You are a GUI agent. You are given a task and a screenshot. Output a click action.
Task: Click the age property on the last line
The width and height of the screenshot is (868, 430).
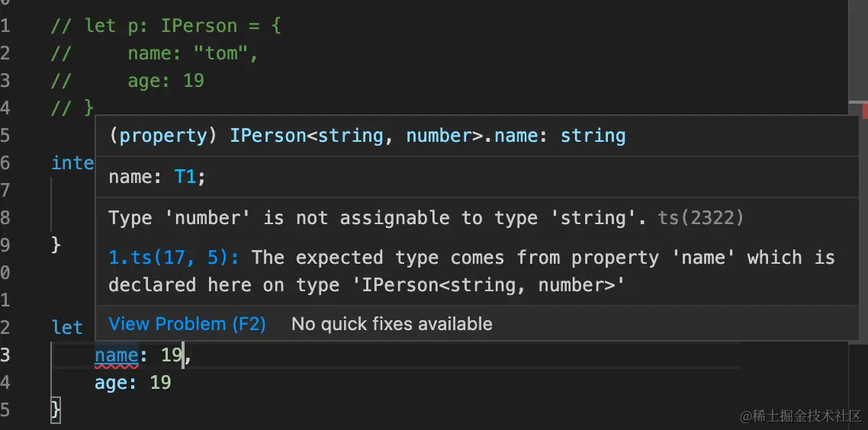[x=110, y=383]
